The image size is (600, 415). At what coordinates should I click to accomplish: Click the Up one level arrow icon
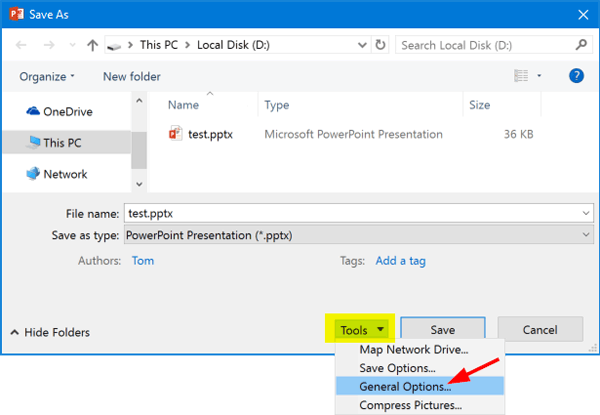coord(92,45)
